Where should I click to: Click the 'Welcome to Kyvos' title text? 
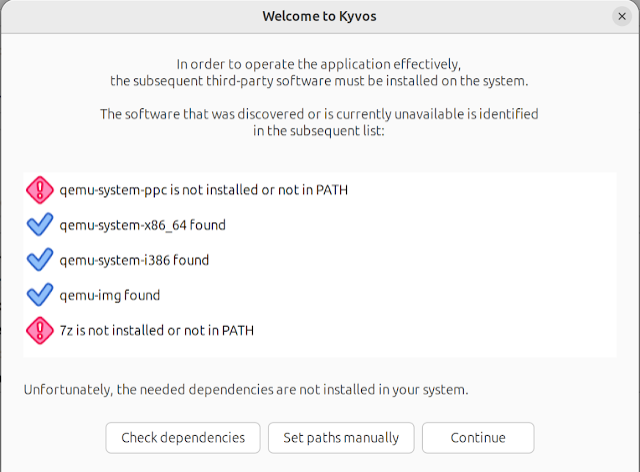319,16
